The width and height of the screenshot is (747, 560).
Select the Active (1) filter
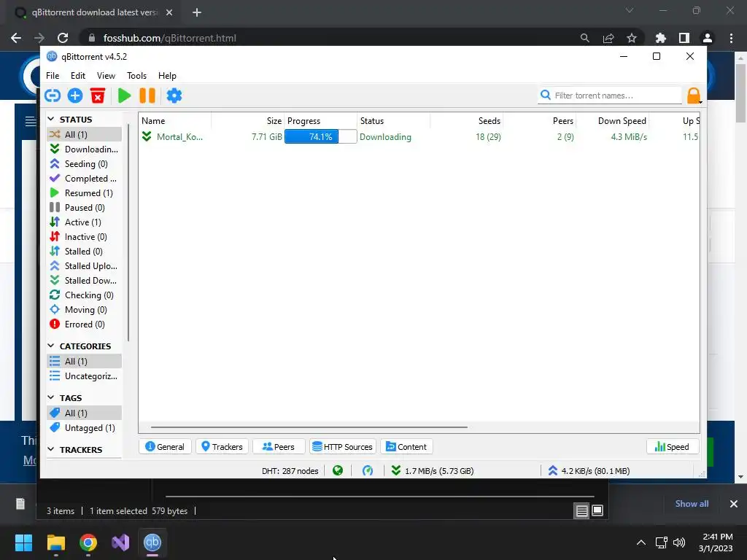(x=85, y=222)
